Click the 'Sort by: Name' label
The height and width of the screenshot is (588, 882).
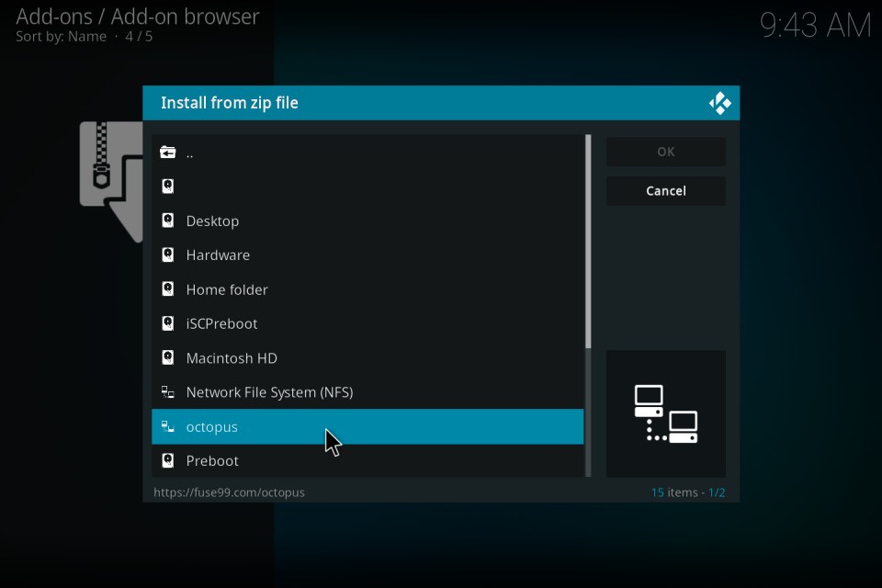click(x=61, y=37)
